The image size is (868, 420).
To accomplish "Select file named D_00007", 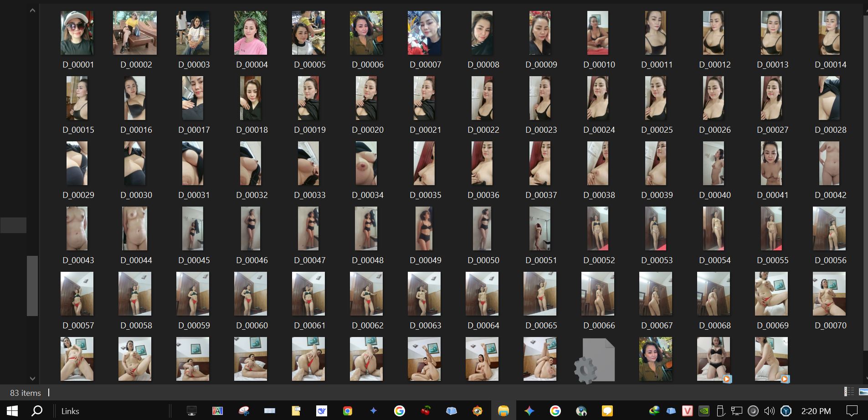I will [x=424, y=40].
